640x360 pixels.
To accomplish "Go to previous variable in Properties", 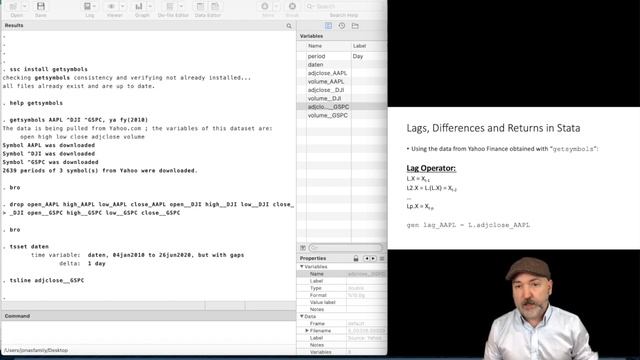I will point(367,258).
